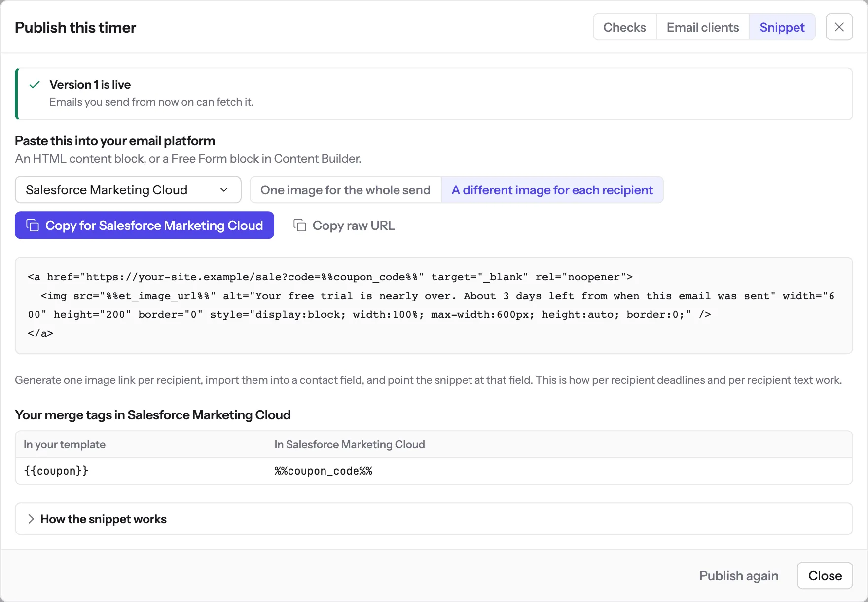868x602 pixels.
Task: Click the An HTML content block description text
Action: [x=188, y=159]
